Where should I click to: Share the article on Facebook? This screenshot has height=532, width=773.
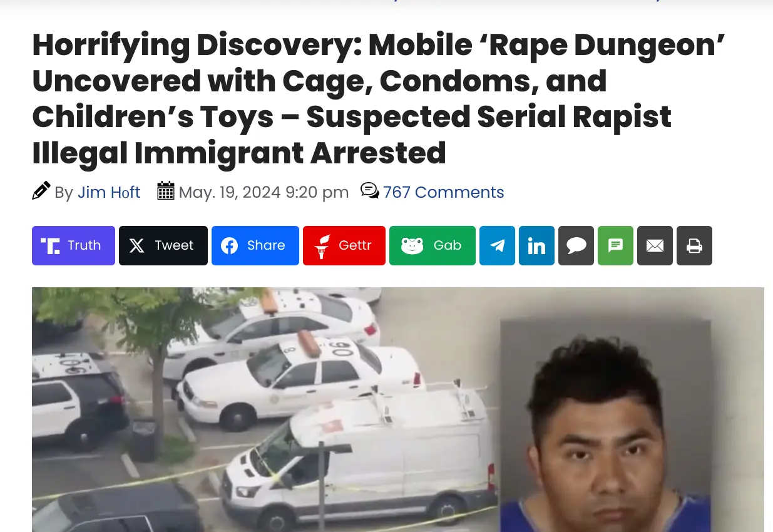tap(255, 245)
